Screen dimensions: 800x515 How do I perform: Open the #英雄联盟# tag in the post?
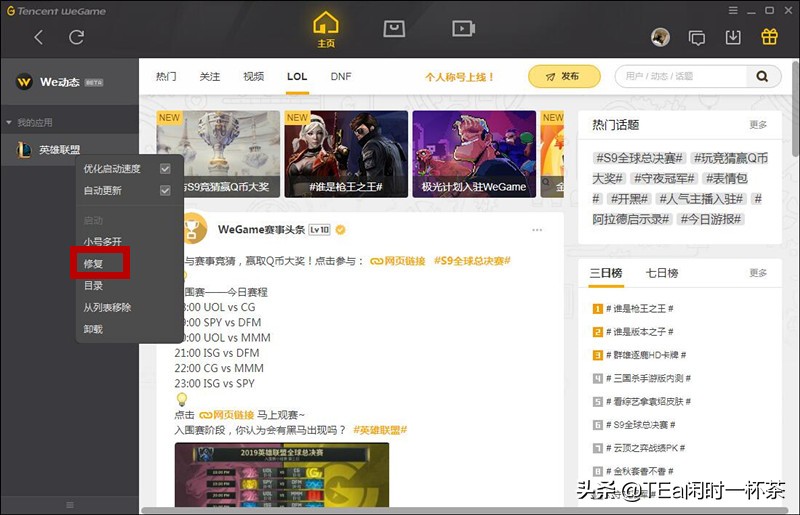click(x=380, y=430)
